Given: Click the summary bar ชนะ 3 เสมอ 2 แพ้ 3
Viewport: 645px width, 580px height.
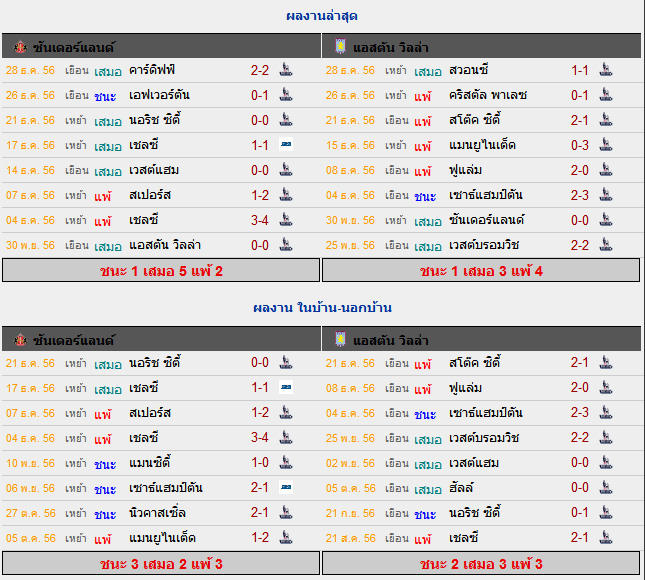Looking at the screenshot, I should [x=161, y=563].
